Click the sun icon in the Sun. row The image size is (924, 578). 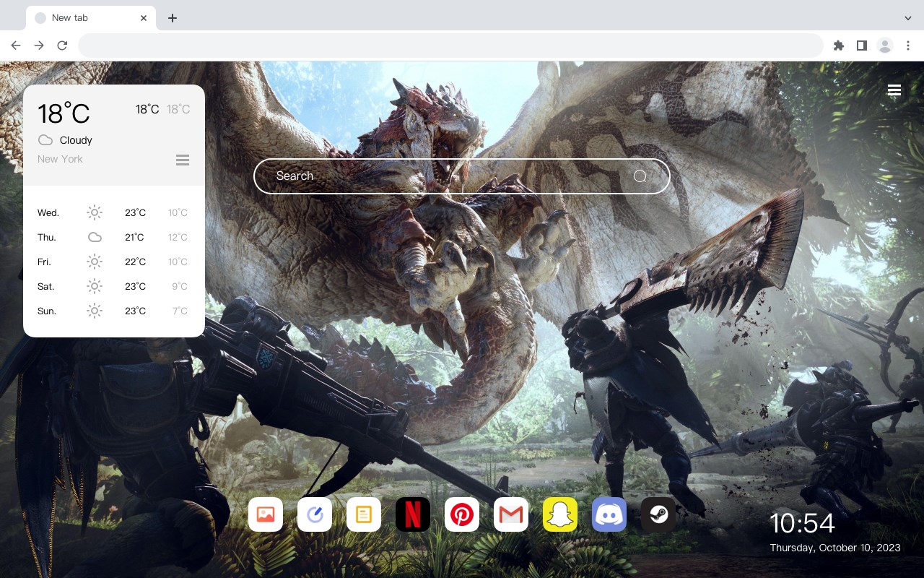tap(95, 311)
